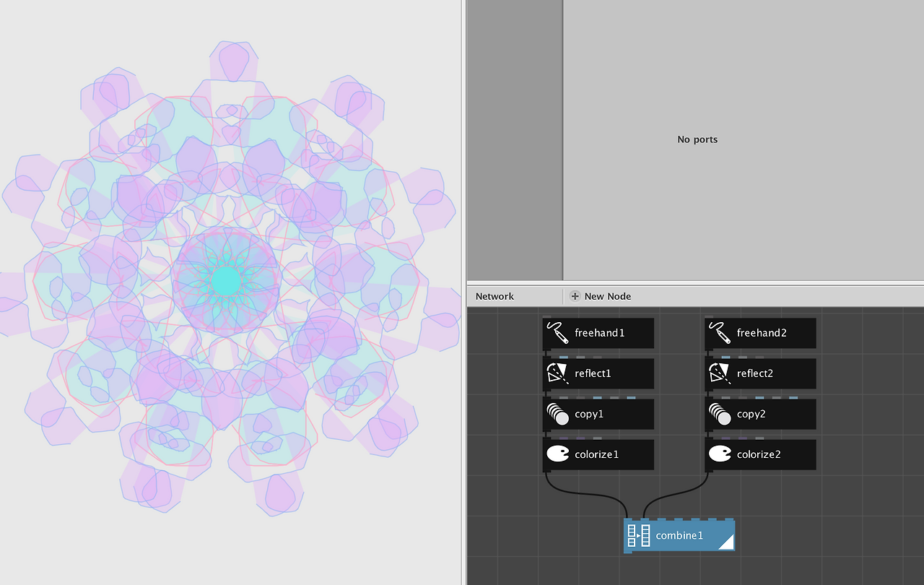The image size is (924, 585).
Task: Click the New Node button label
Action: click(608, 296)
